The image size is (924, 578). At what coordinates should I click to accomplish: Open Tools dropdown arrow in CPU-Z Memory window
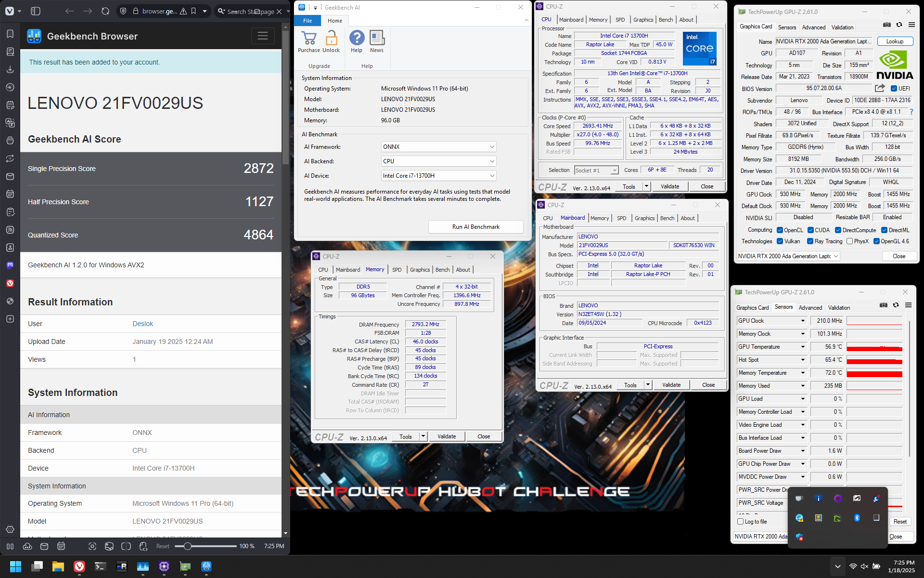pos(423,436)
